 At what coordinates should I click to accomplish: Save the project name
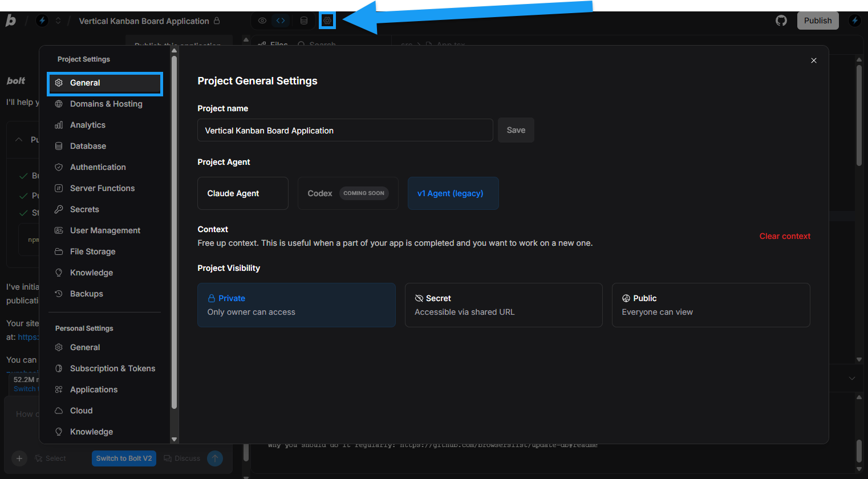pyautogui.click(x=516, y=130)
